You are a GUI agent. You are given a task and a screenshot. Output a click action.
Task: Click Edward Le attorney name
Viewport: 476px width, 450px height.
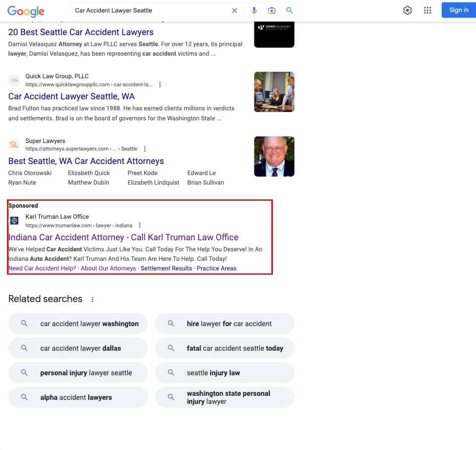202,173
